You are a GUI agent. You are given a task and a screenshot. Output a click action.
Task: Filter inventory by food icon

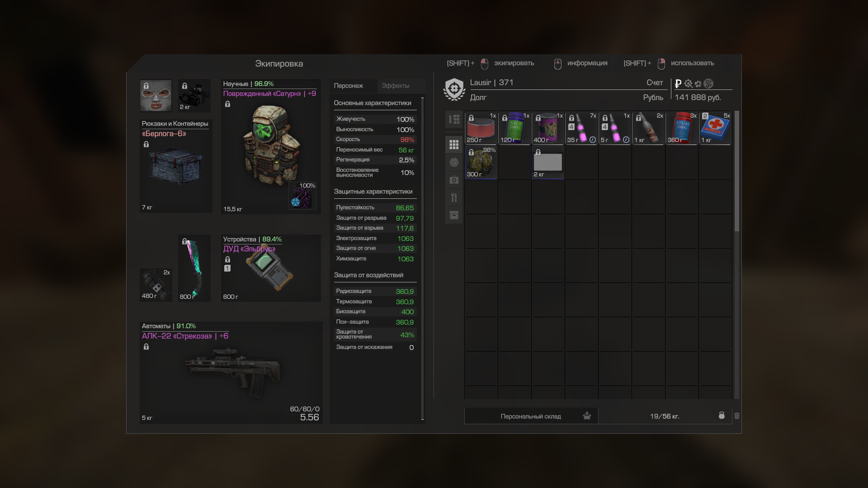[454, 197]
